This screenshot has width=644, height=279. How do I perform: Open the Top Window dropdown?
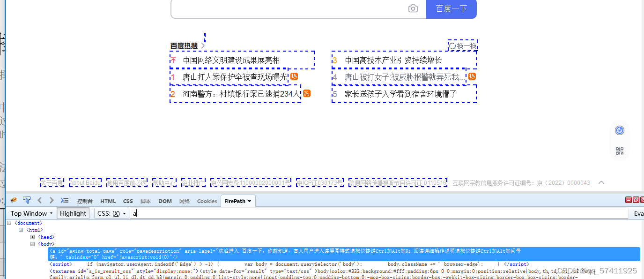(30, 213)
